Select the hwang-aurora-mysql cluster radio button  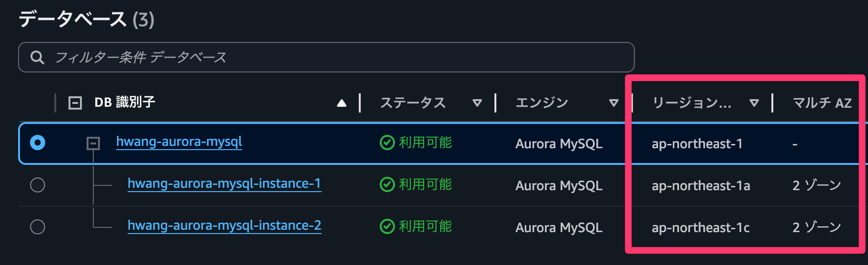[38, 143]
